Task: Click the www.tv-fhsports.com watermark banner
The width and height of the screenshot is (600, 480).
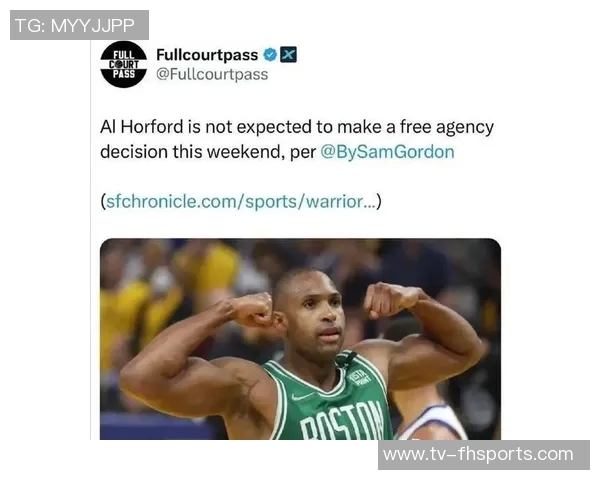Action: pos(484,455)
